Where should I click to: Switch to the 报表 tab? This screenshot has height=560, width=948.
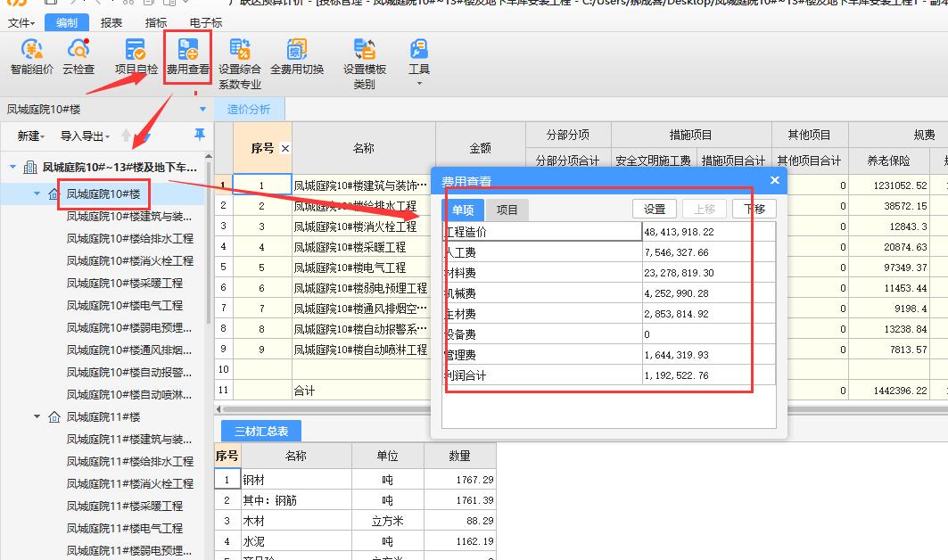[x=111, y=23]
